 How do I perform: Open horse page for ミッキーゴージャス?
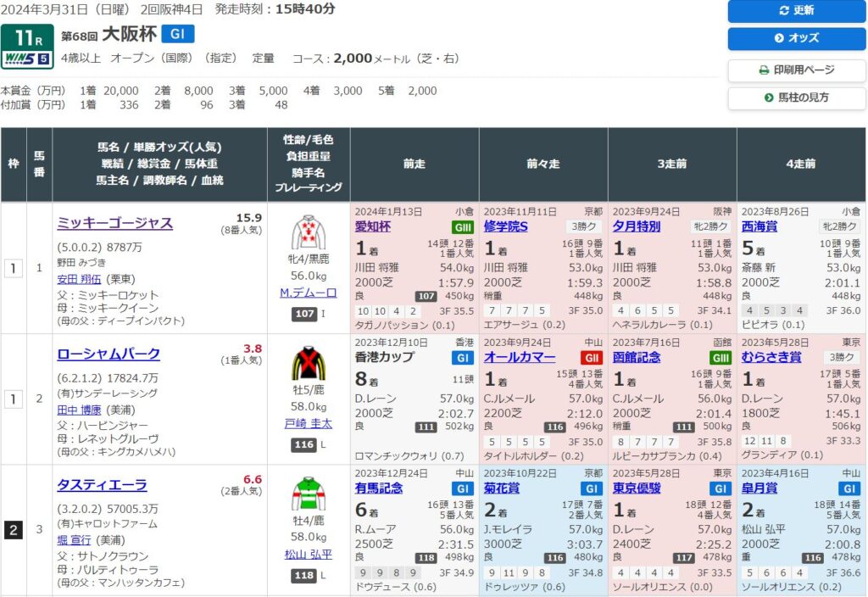tap(115, 223)
